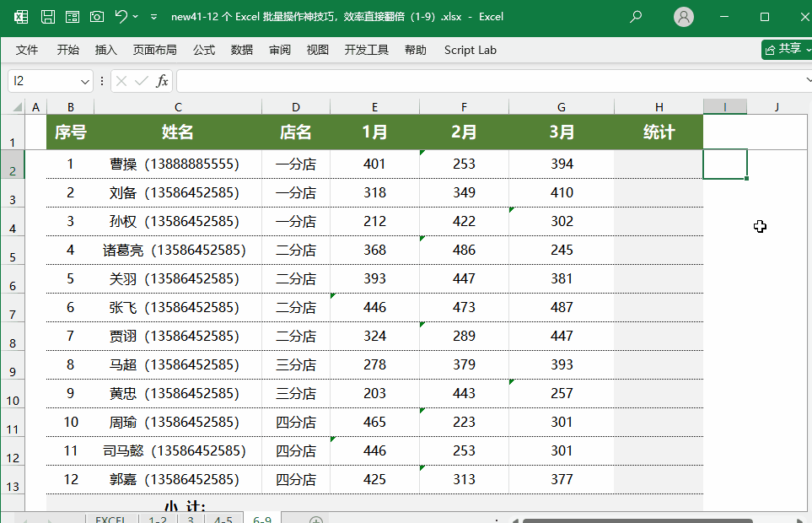Image resolution: width=812 pixels, height=523 pixels.
Task: Click cell 诸葛亮（13586452585）
Action: tap(178, 250)
